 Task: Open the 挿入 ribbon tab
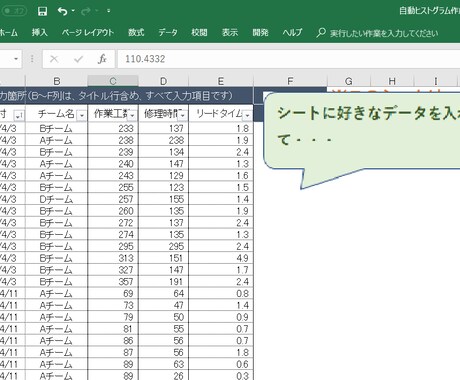click(39, 32)
